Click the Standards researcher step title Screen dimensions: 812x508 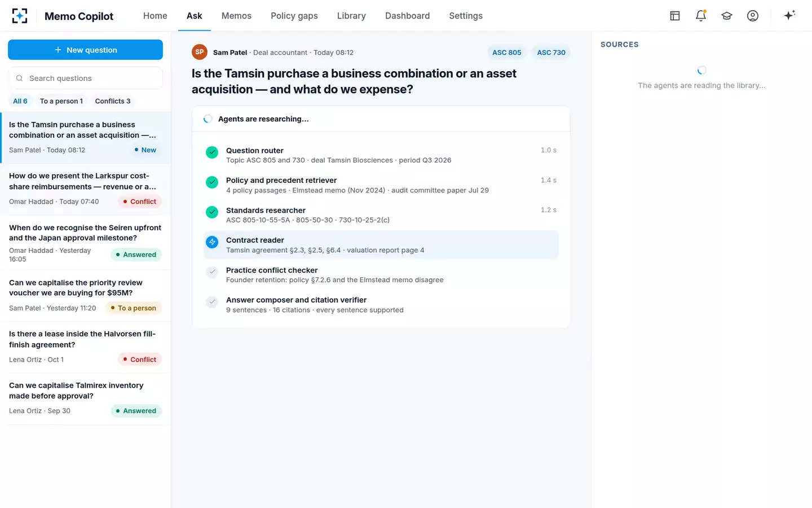point(266,210)
